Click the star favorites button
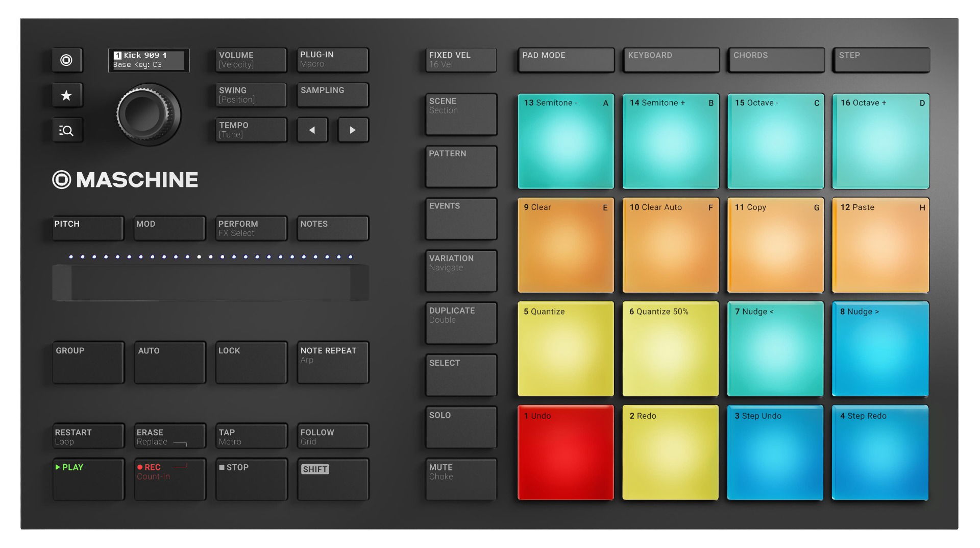Image resolution: width=980 pixels, height=548 pixels. [x=67, y=95]
